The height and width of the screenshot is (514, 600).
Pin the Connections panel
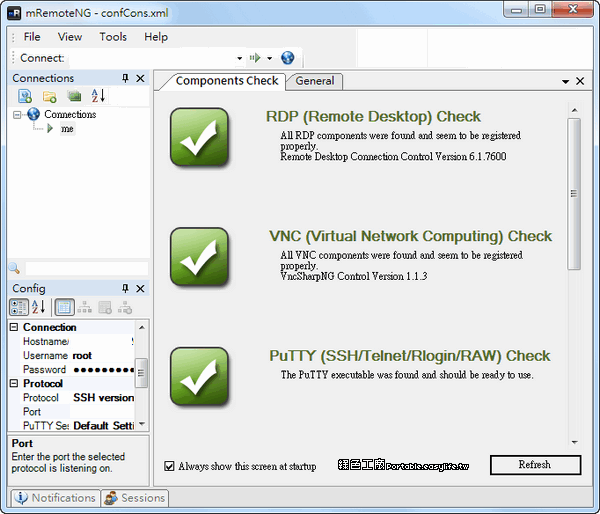[125, 78]
